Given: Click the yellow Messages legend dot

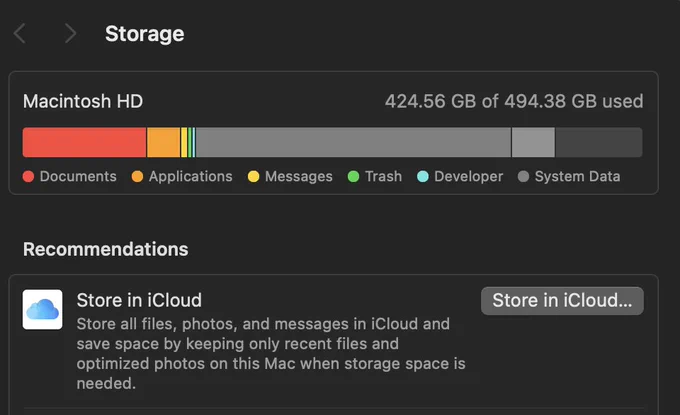Looking at the screenshot, I should [x=254, y=176].
